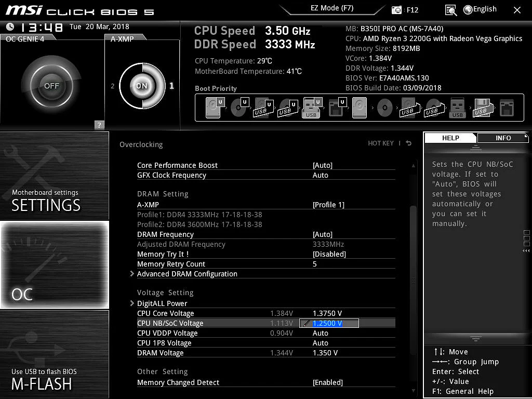Image resolution: width=532 pixels, height=399 pixels.
Task: Select A-XMP profile 1 on the dial
Action: (x=171, y=86)
